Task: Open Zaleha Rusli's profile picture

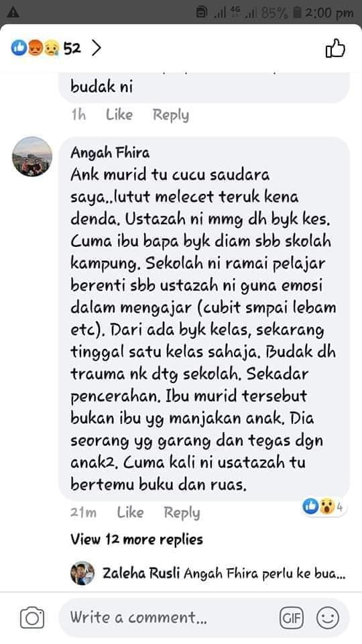Action: coord(82,573)
